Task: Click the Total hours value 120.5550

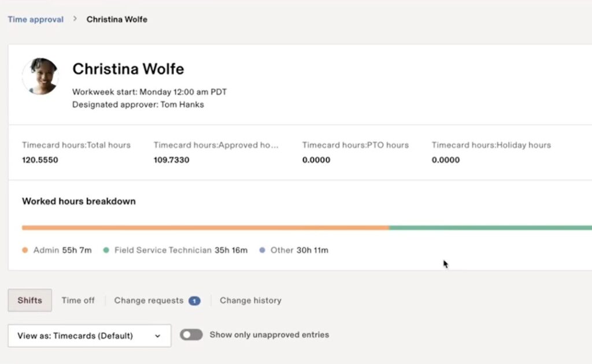Action: click(x=39, y=160)
